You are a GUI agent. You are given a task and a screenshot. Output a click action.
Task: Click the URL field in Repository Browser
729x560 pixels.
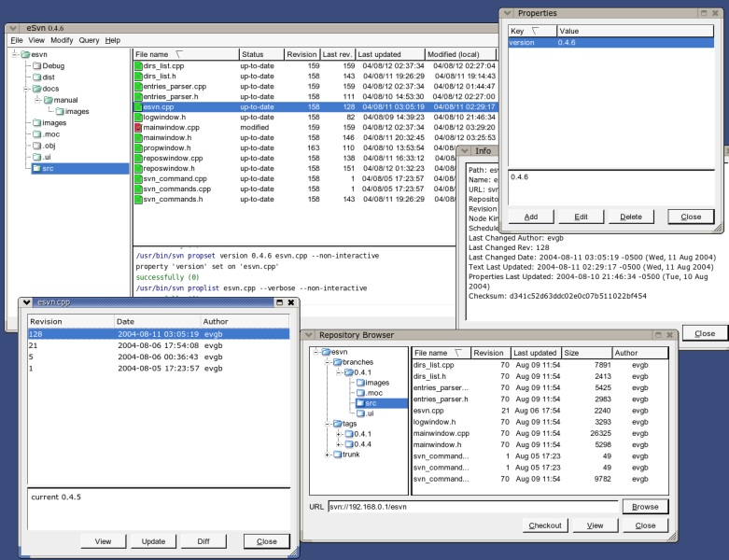coord(473,507)
